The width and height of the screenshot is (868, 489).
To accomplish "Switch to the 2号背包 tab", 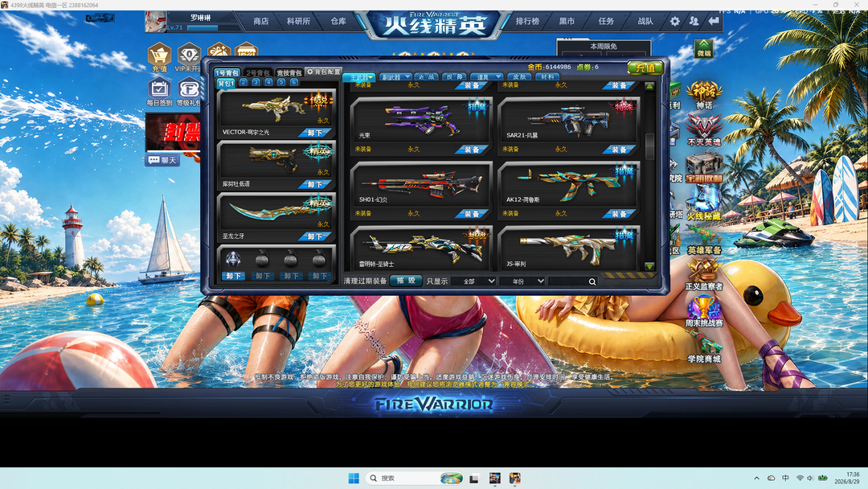I will pyautogui.click(x=257, y=72).
